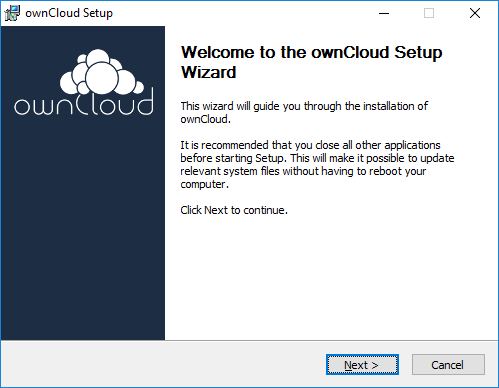Cancel the ownCloud setup

click(448, 365)
